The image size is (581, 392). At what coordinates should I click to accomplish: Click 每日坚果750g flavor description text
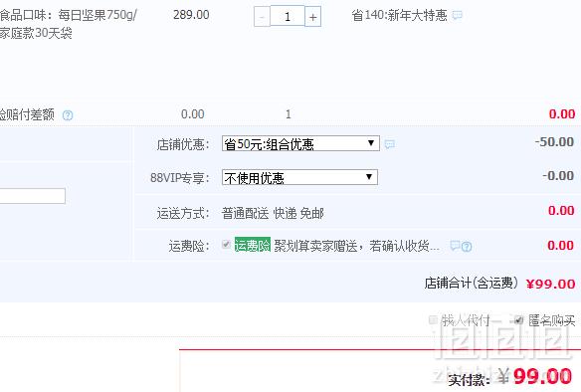(69, 24)
